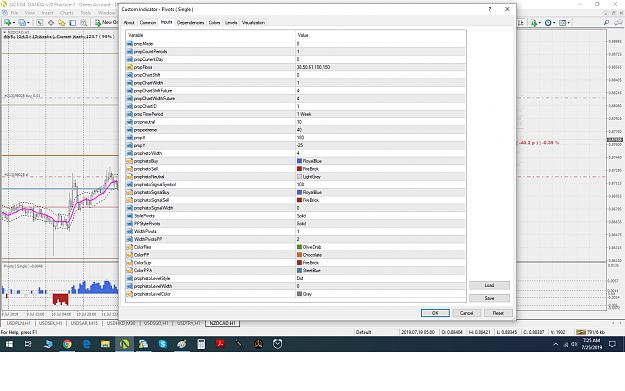Select the ColorRes OliveDrab color swatch
Screen dimensions: 625x391
click(x=299, y=247)
